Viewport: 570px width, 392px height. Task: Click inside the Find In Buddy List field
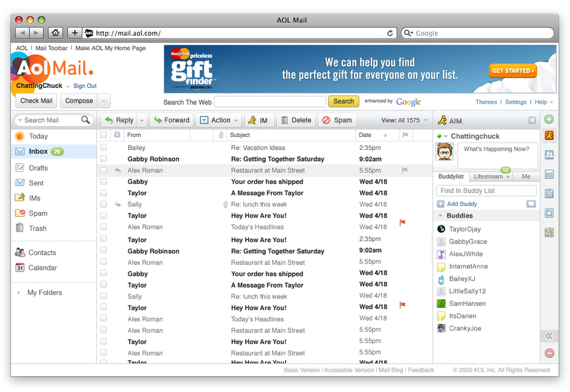[486, 190]
